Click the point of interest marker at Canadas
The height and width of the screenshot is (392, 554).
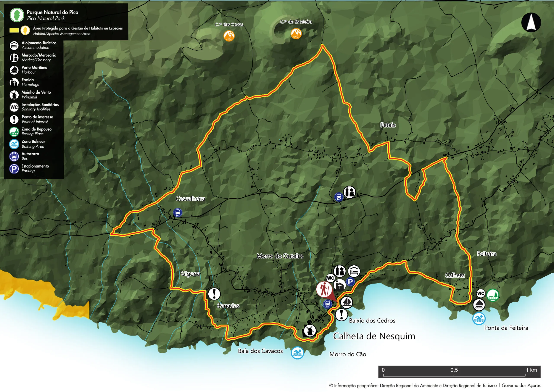(214, 294)
